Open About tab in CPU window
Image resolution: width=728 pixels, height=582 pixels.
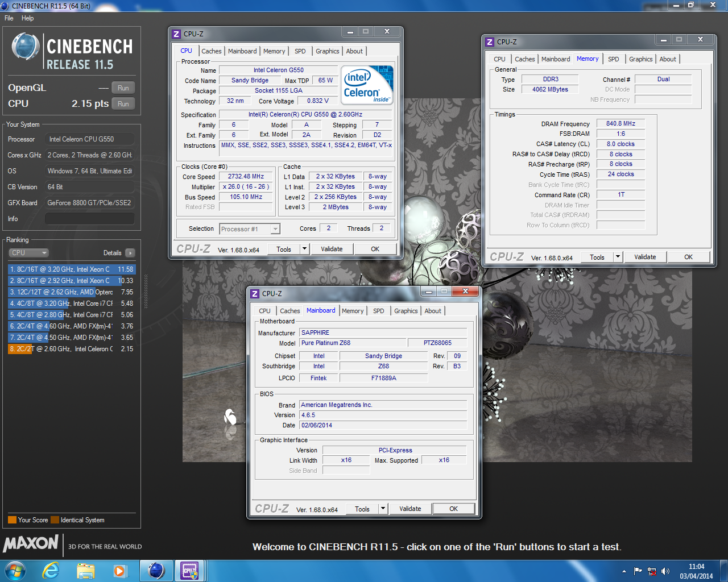[354, 51]
